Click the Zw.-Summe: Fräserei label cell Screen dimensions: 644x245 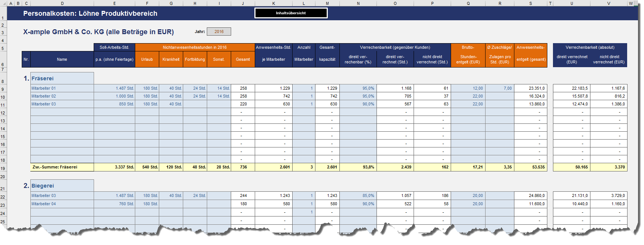pos(62,167)
